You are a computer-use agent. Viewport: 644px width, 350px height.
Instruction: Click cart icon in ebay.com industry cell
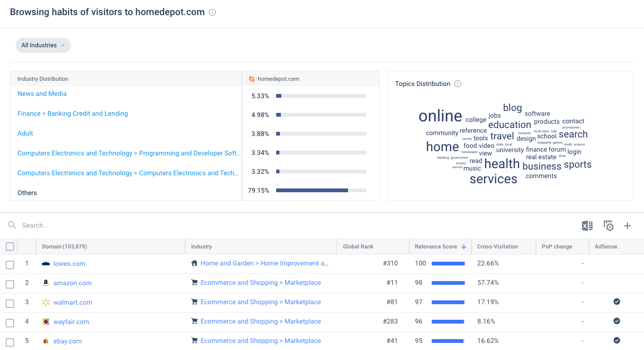tap(194, 341)
